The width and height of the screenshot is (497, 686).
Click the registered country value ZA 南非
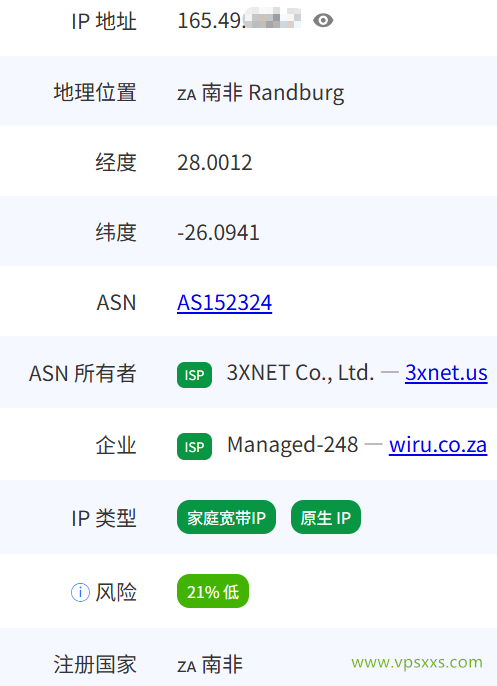click(210, 665)
